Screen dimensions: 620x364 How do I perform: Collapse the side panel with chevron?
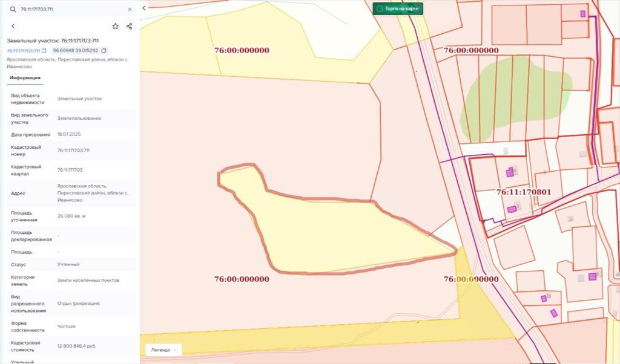click(144, 8)
